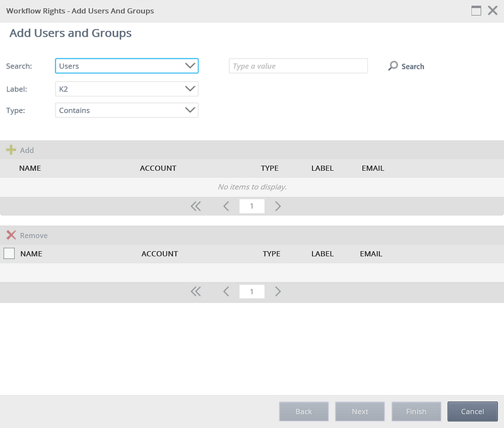Viewport: 504px width, 428px height.
Task: Open the Type Contains dropdown
Action: [127, 110]
